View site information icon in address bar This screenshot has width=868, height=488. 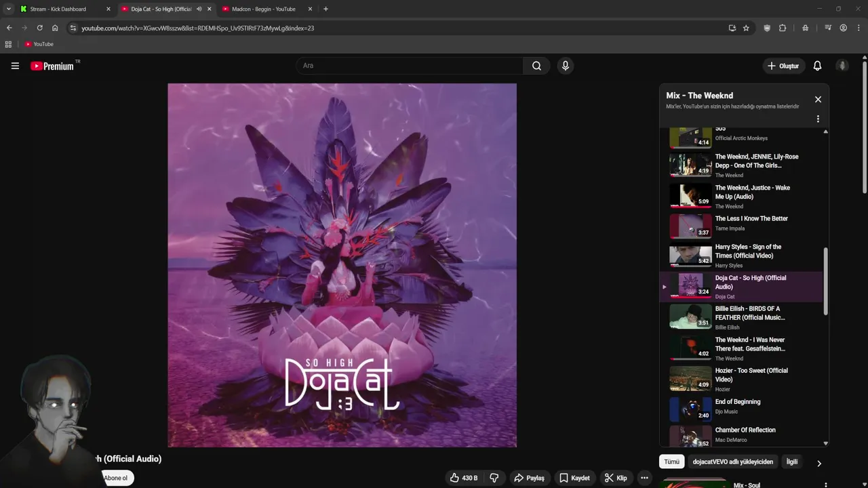pos(73,28)
